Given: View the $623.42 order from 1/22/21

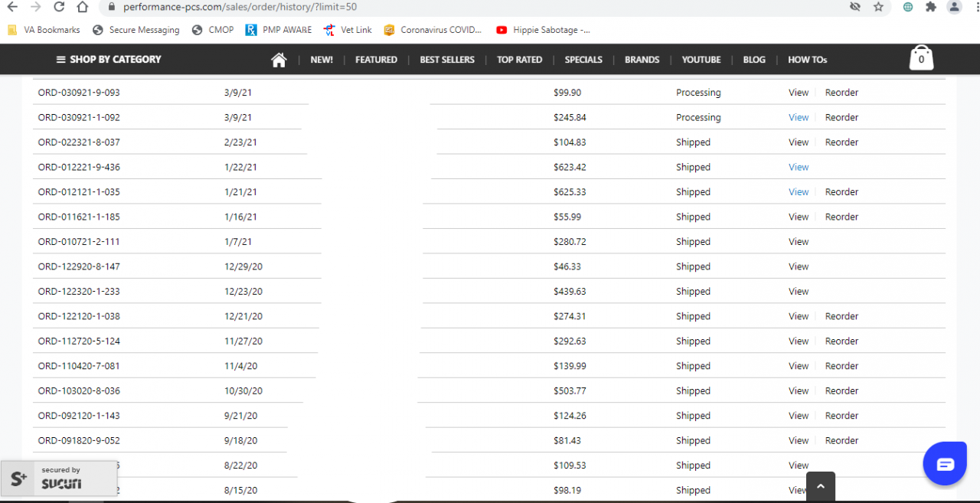Looking at the screenshot, I should [799, 168].
